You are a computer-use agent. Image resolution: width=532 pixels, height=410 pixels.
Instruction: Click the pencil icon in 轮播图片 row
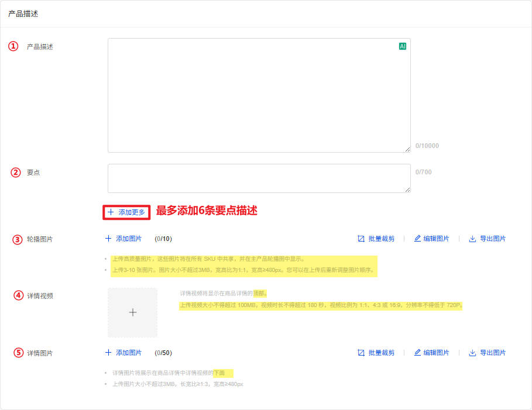(417, 239)
